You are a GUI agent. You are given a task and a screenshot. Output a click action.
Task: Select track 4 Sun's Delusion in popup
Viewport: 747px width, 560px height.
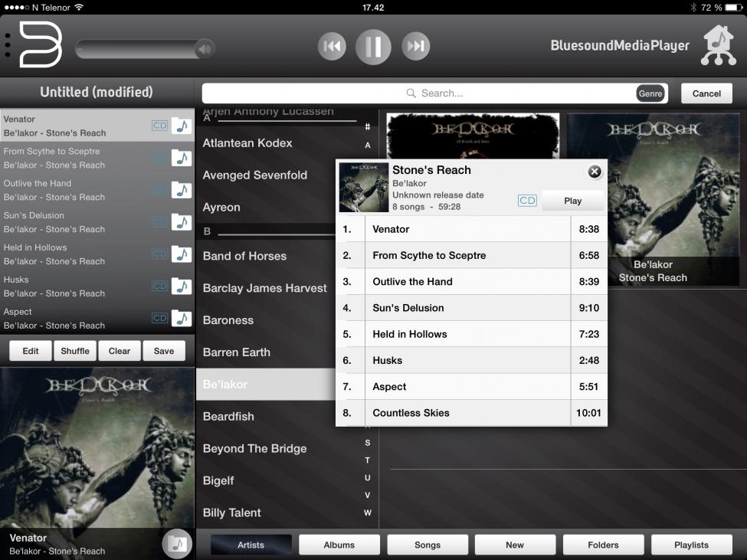pyautogui.click(x=471, y=308)
